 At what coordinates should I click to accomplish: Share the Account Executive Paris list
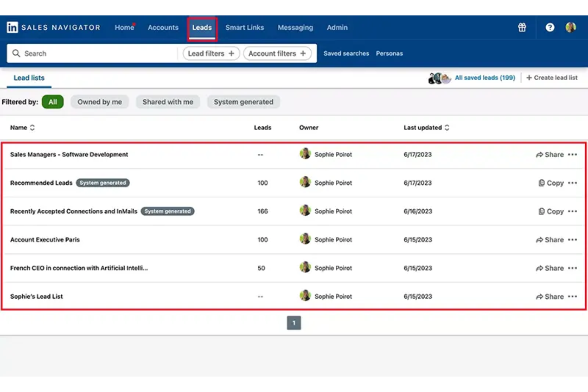pos(551,239)
